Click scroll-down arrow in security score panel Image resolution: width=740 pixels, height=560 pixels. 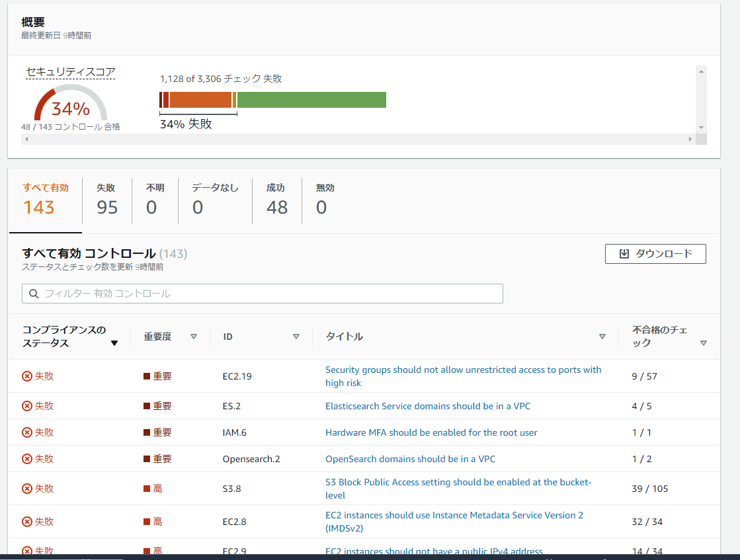(701, 128)
